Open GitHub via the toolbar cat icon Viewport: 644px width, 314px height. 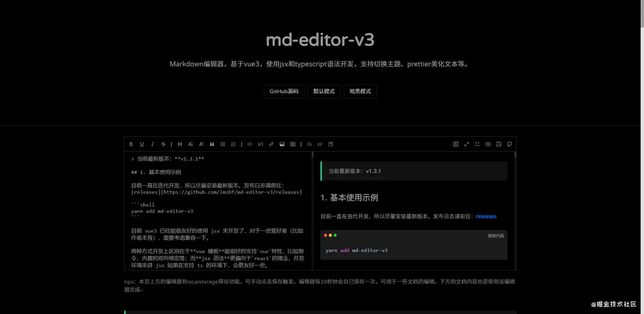(509, 144)
